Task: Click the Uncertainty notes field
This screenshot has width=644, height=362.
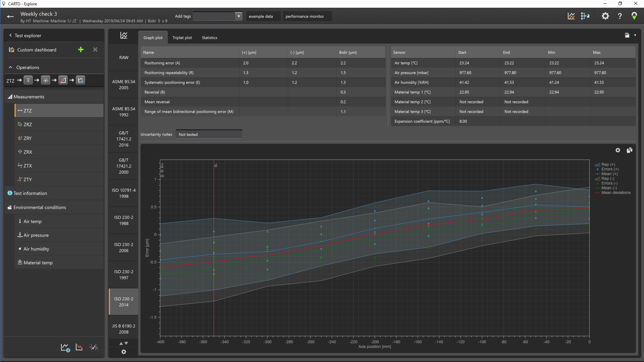Action: (209, 134)
